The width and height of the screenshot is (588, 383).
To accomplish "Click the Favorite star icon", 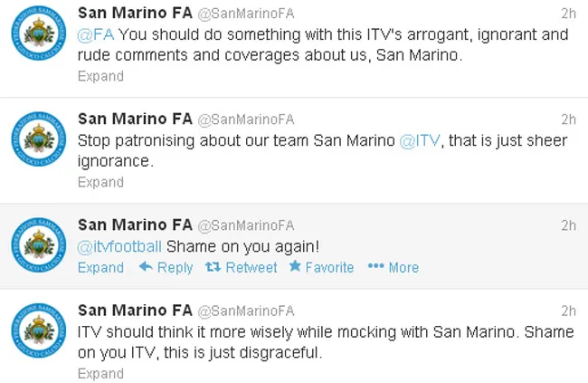I will tap(295, 267).
